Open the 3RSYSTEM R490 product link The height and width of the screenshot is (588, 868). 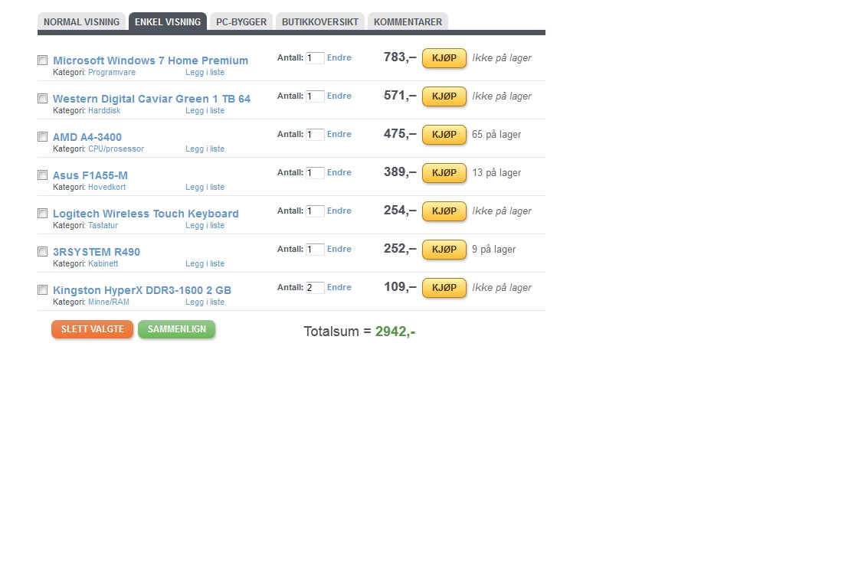click(x=97, y=252)
